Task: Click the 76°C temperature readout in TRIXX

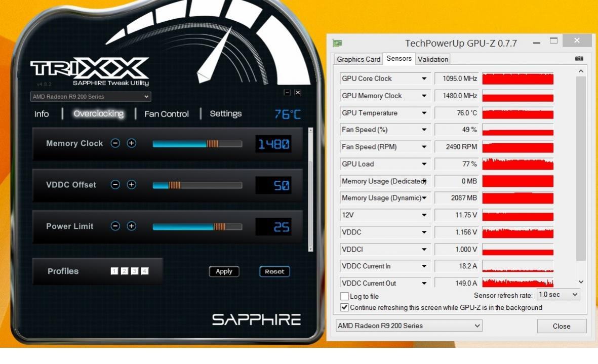Action: click(288, 114)
